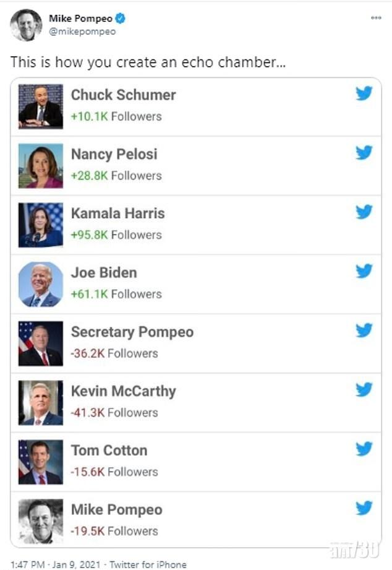Click the black-and-white Mike Pompeo list photo

[41, 521]
